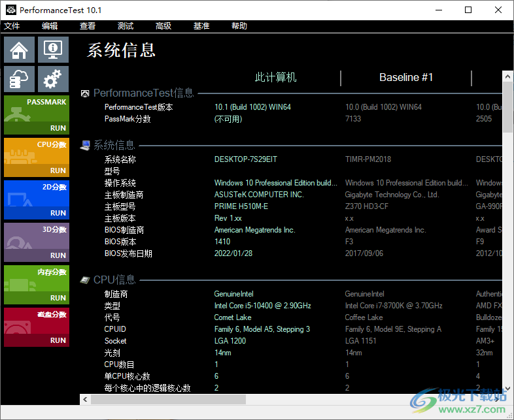Select the PRIME H510M-E motherboard model
Image resolution: width=514 pixels, height=420 pixels.
pos(241,206)
